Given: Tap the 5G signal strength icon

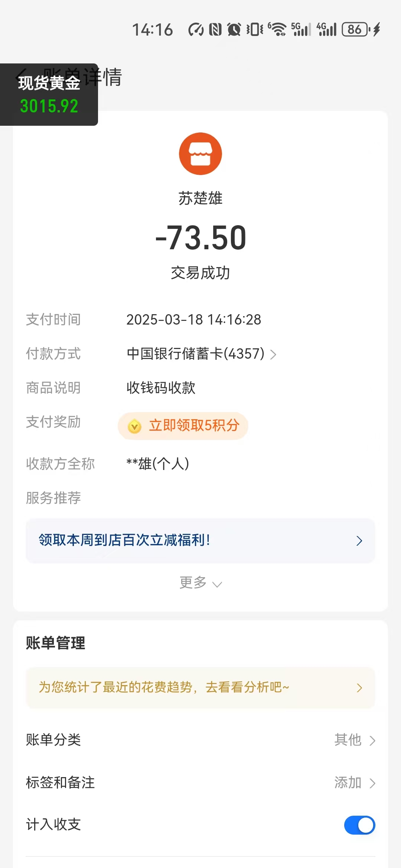Looking at the screenshot, I should pos(301,29).
